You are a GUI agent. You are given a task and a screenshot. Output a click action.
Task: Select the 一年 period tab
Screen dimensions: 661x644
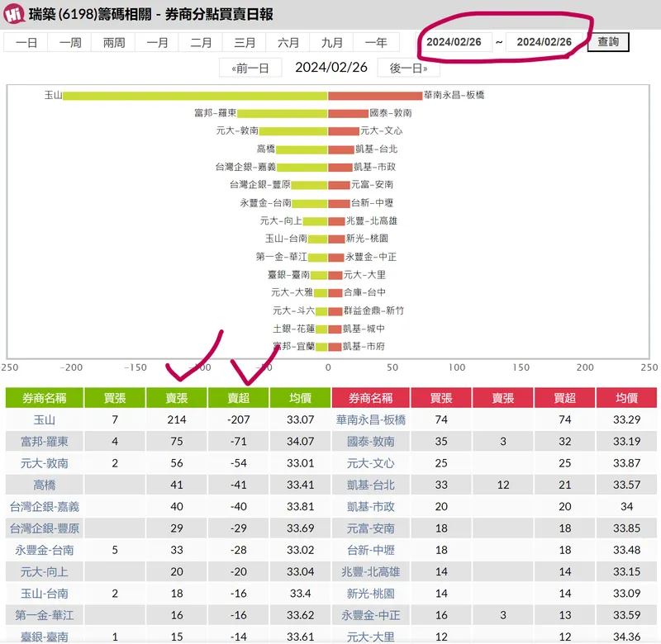point(376,43)
